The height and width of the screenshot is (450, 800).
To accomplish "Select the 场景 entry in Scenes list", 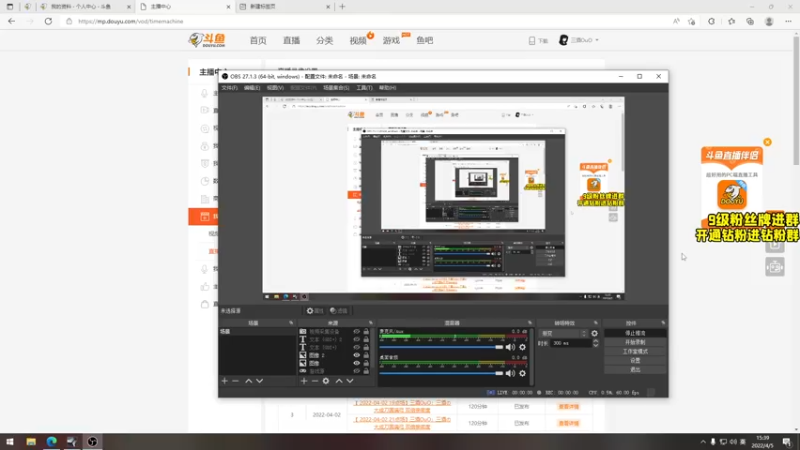I will coord(257,332).
